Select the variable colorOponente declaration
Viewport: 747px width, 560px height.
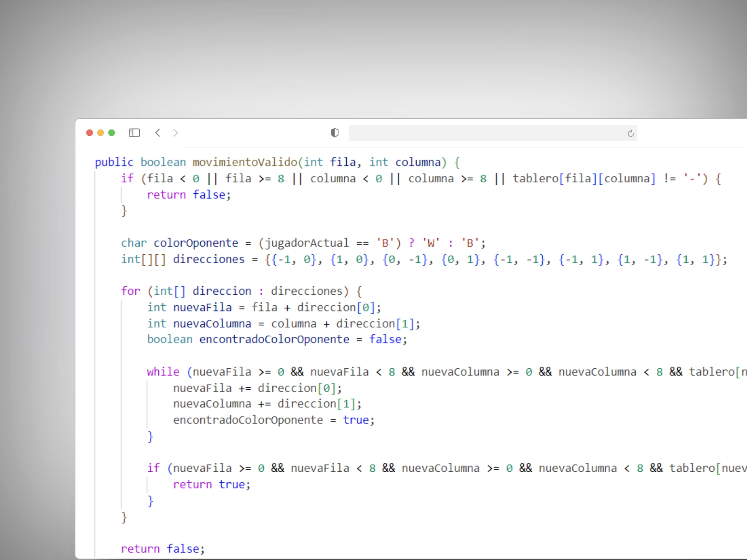pos(196,243)
